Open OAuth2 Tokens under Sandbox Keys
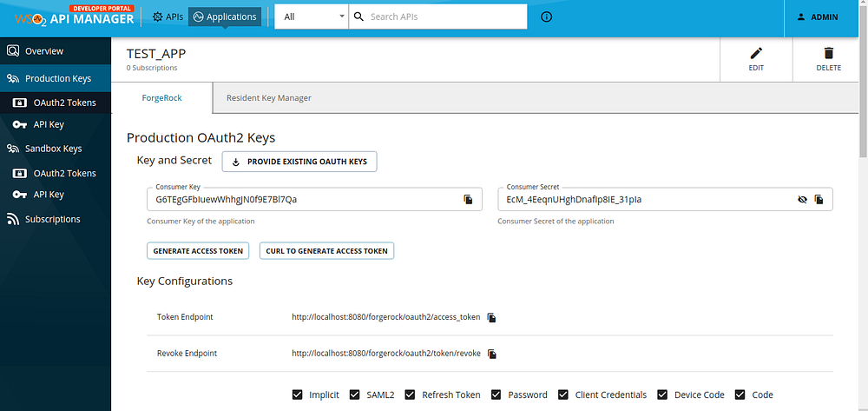The width and height of the screenshot is (868, 411). tap(56, 174)
